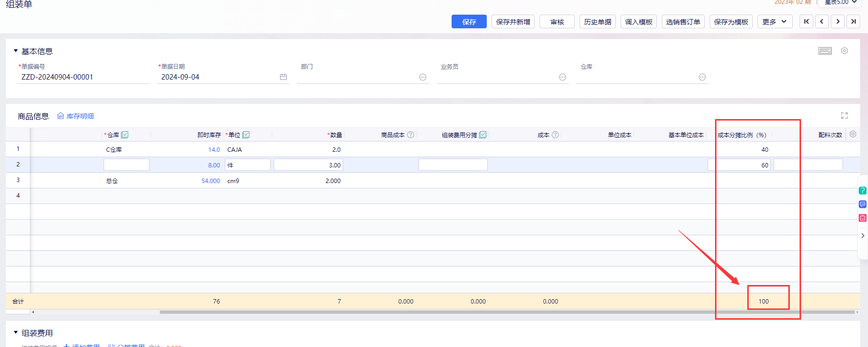
Task: Go to last record icon
Action: [853, 21]
